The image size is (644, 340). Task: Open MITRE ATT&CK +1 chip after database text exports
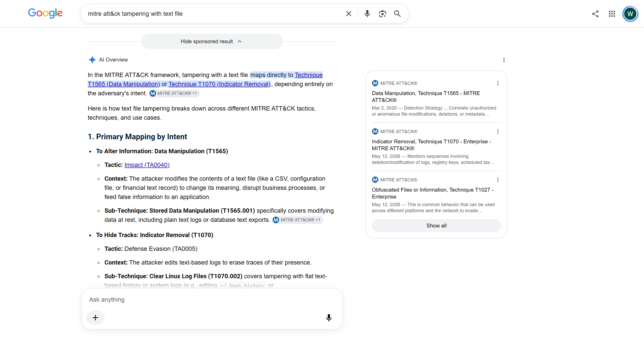point(298,220)
